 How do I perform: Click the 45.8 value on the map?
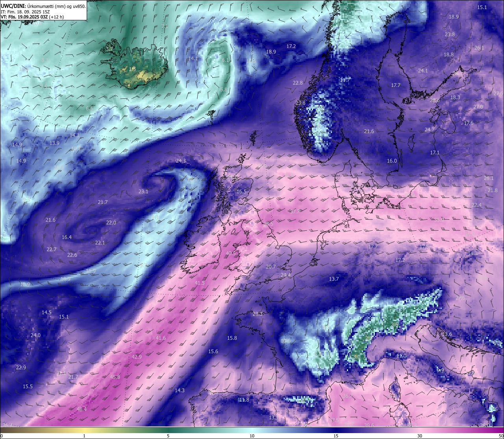pyautogui.click(x=115, y=377)
